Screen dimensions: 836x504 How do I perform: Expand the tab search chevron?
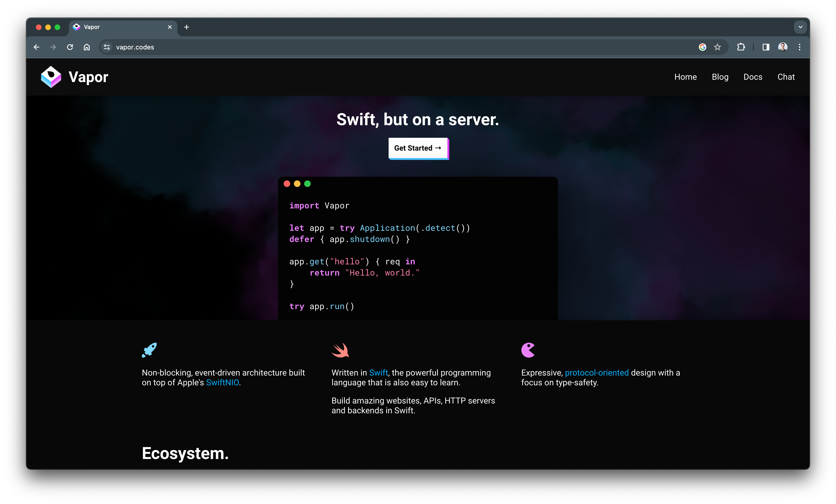[x=800, y=27]
